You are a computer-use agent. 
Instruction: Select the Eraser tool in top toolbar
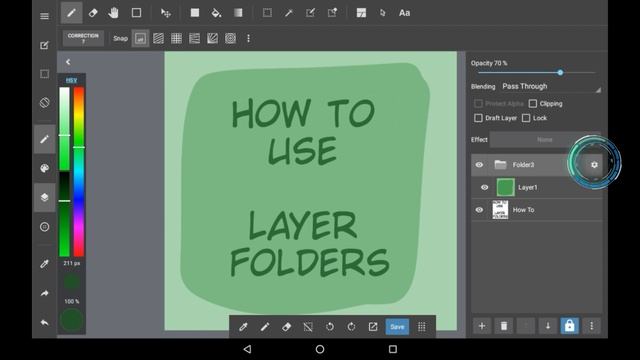93,13
